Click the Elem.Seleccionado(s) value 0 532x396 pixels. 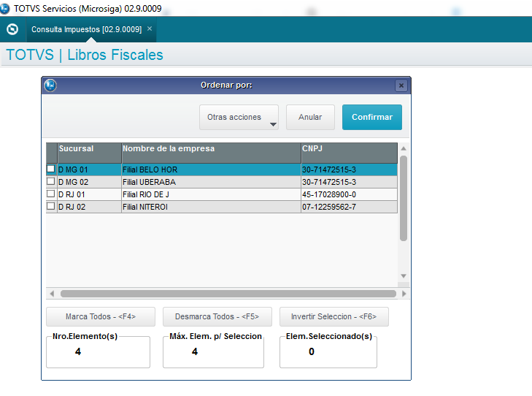tap(312, 351)
